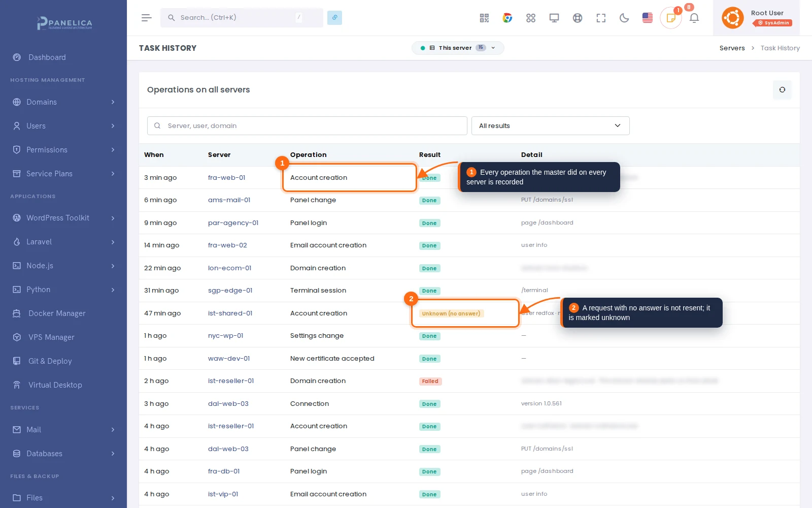Click 'Terminal session' operation
Screen dimensions: 812x508
(318, 291)
